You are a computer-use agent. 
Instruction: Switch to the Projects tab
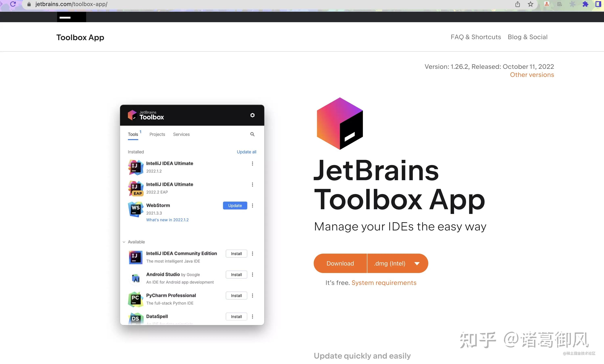(x=157, y=134)
